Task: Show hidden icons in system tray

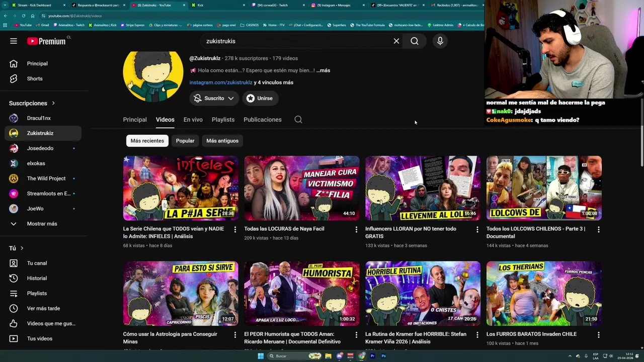Action: pos(570,356)
